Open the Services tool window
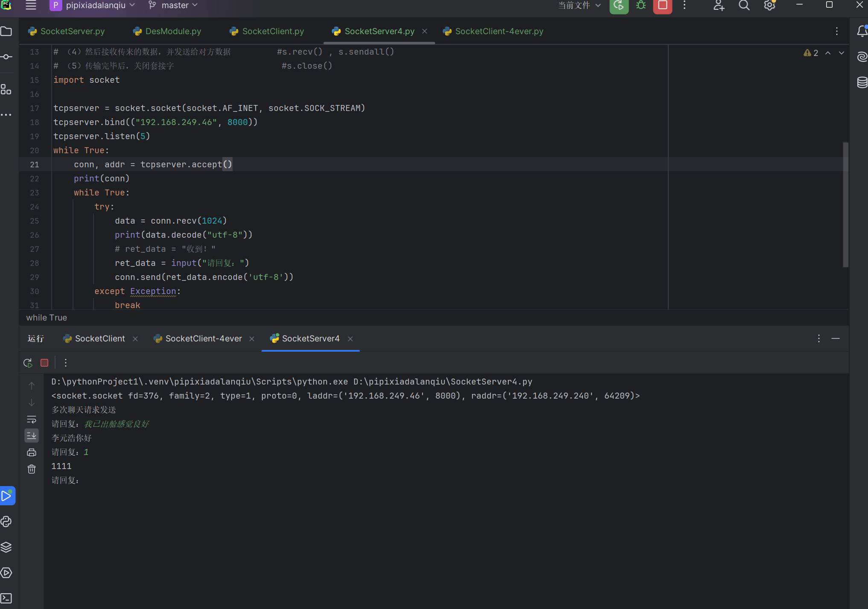Screen dimensions: 868x609 coord(6,573)
